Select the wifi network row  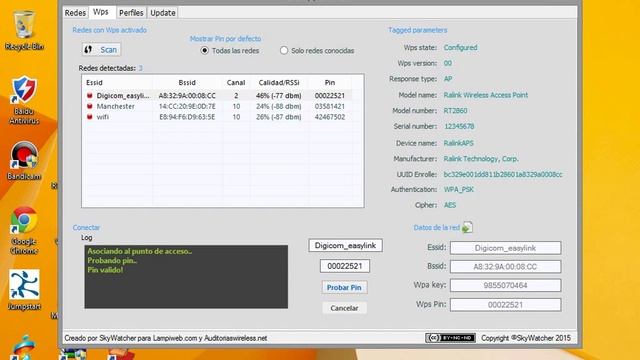coord(217,117)
